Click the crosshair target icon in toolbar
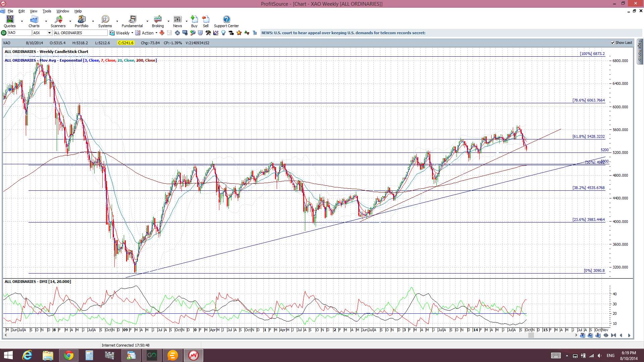 [177, 33]
